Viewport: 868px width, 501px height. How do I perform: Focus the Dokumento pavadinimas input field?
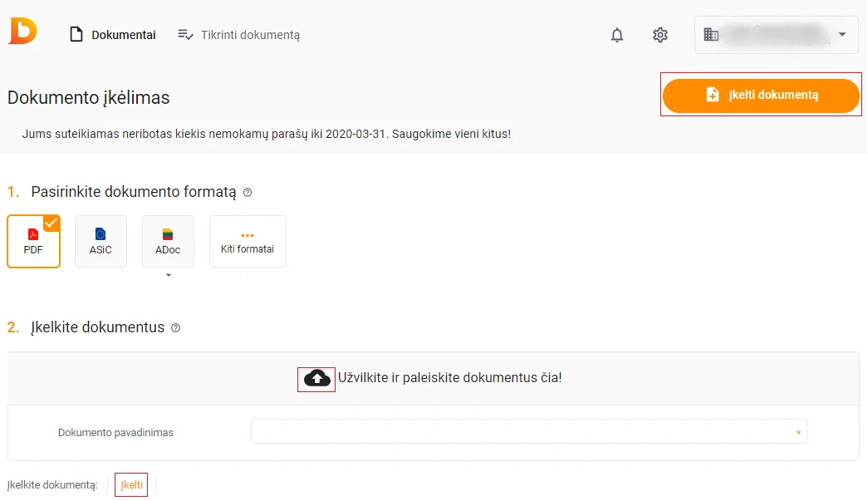pyautogui.click(x=529, y=432)
